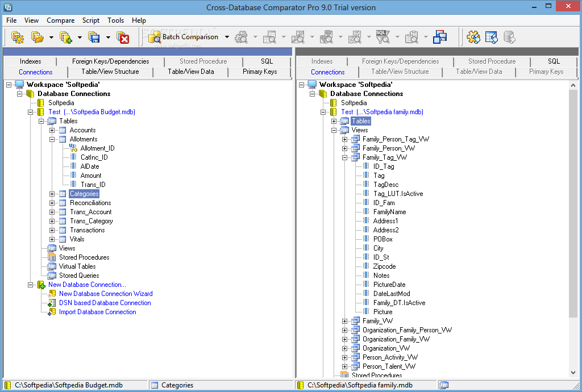Click the clipboard compare toolbar icon
The image size is (582, 392).
[x=411, y=37]
